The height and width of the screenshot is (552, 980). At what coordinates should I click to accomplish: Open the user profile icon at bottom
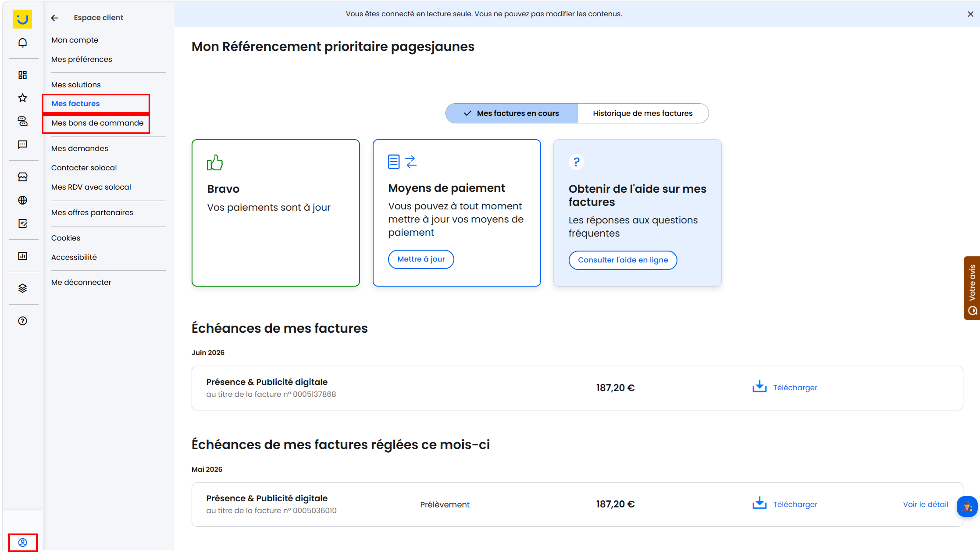[x=22, y=542]
